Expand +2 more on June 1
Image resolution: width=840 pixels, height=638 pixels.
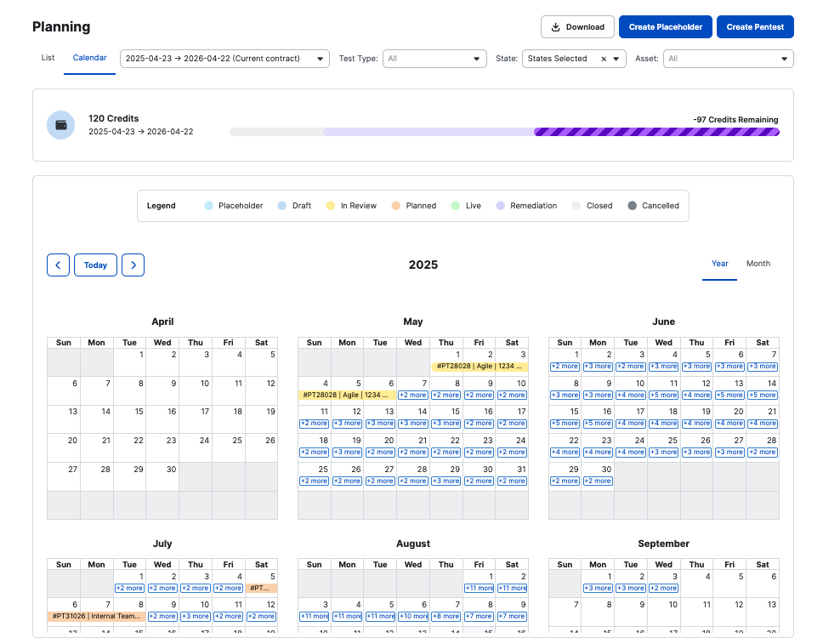tap(565, 367)
